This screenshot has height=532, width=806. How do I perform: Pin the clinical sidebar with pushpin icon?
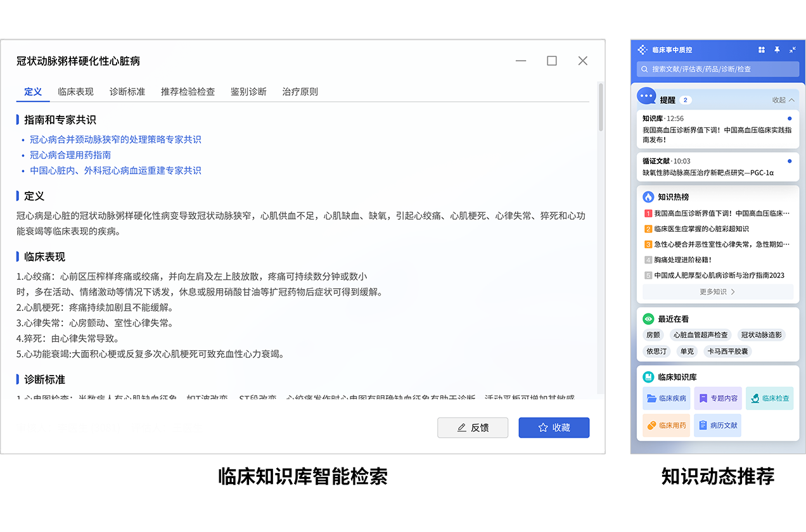tap(777, 50)
